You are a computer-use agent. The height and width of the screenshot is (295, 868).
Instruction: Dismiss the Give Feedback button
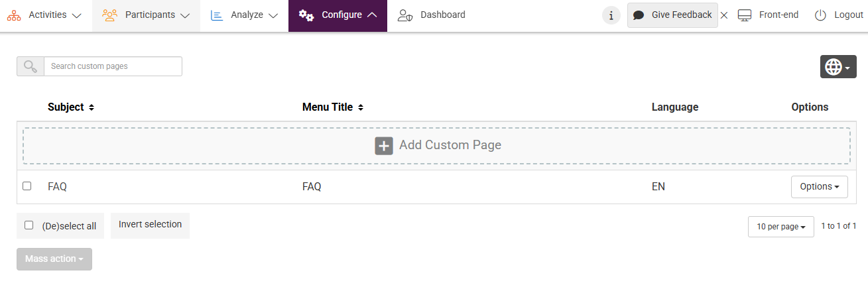point(724,15)
